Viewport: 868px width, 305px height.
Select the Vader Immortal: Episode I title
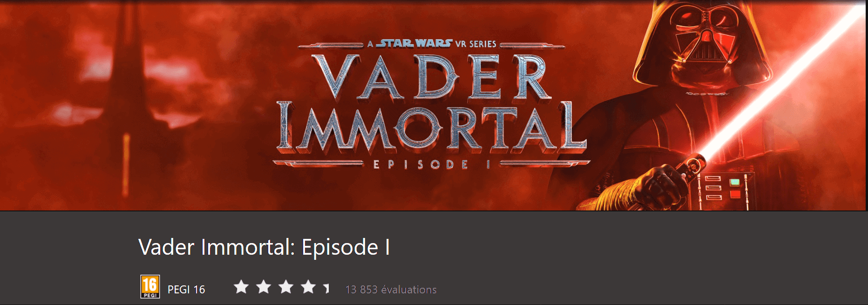pos(264,247)
